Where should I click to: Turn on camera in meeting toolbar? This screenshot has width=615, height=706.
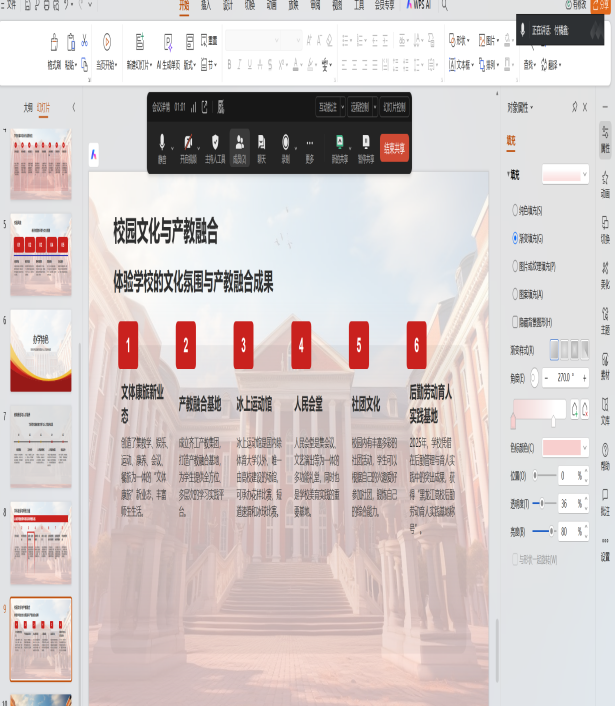click(x=188, y=145)
